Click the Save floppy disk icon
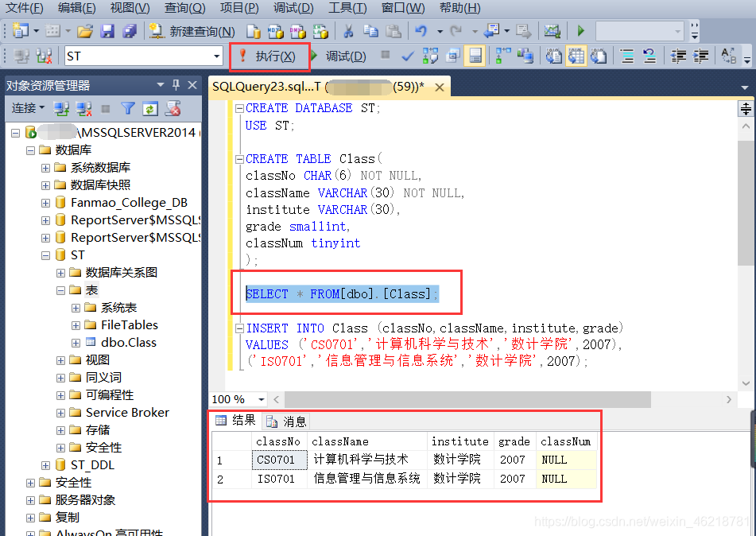This screenshot has height=536, width=756. point(107,31)
